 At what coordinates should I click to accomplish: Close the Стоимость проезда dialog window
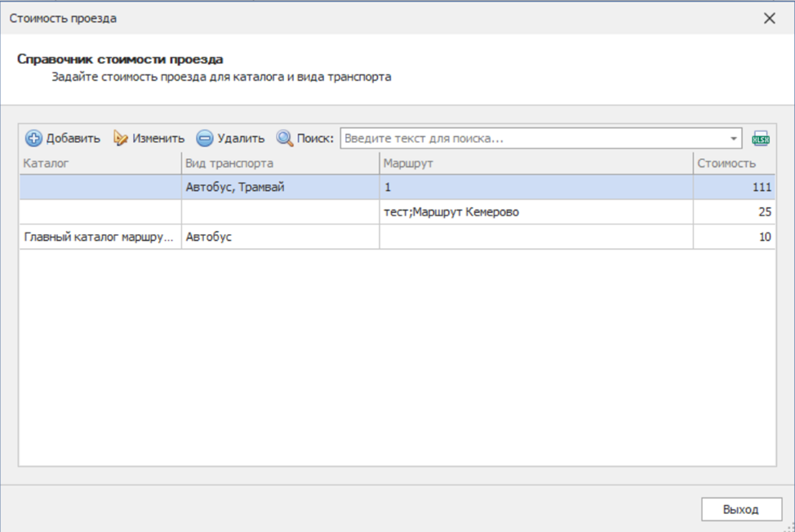[769, 18]
